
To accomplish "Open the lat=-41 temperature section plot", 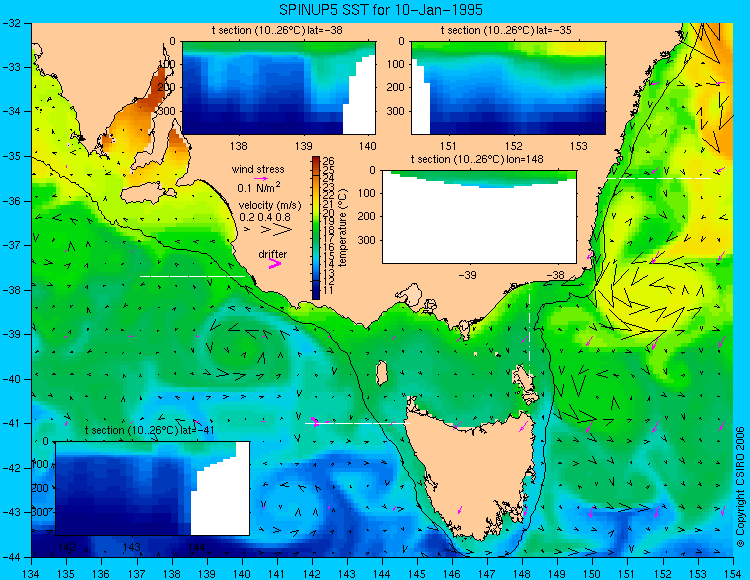I will (x=153, y=488).
